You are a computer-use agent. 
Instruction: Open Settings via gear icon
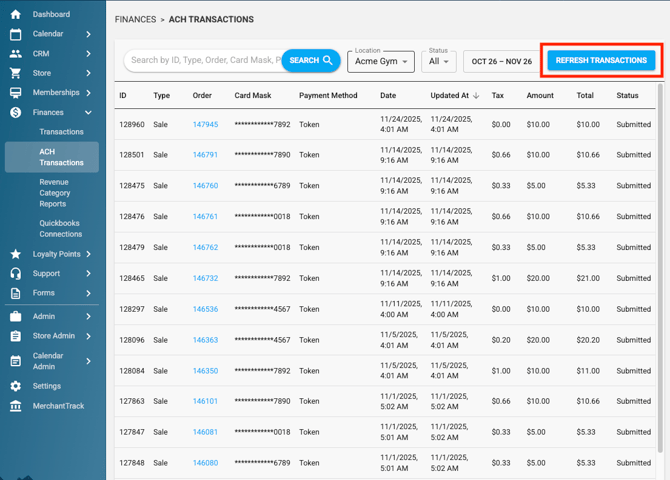tap(15, 386)
